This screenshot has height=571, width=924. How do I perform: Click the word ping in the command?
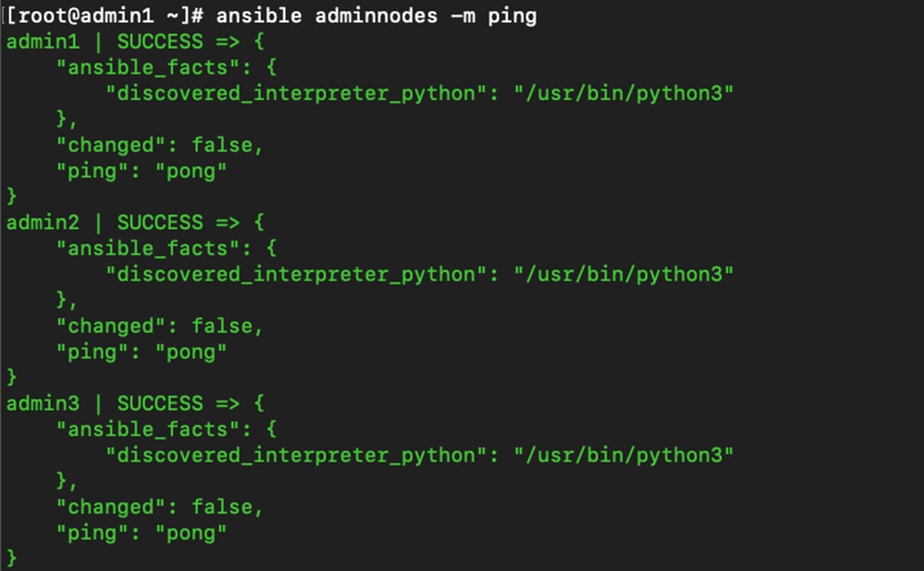tap(512, 17)
